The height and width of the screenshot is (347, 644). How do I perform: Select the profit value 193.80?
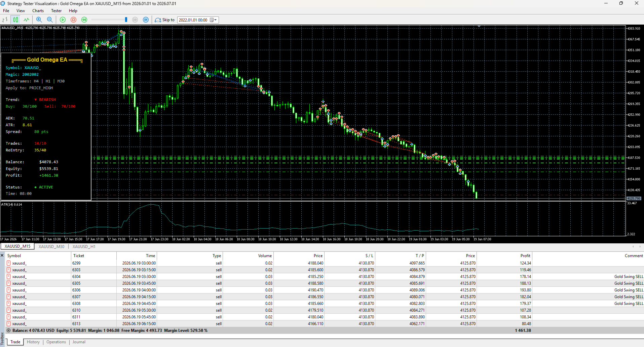click(525, 290)
